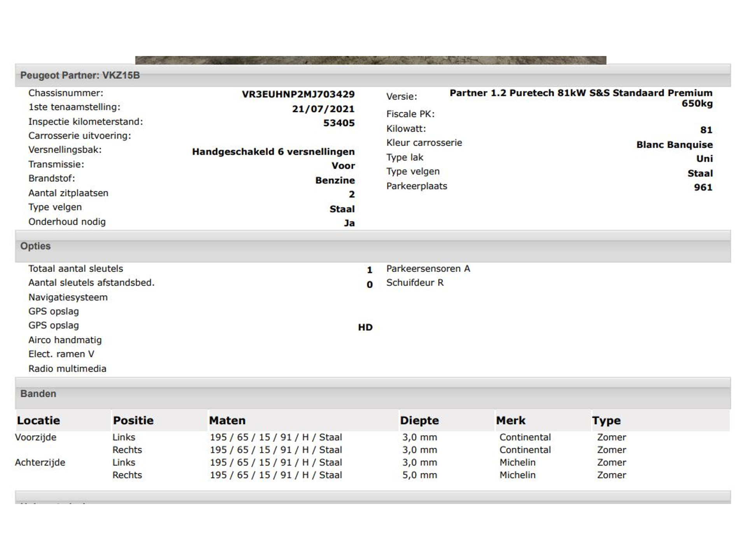Screen dimensions: 747x560
Task: Click the chassis number VR3EUHNP2MJ703429
Action: point(298,94)
